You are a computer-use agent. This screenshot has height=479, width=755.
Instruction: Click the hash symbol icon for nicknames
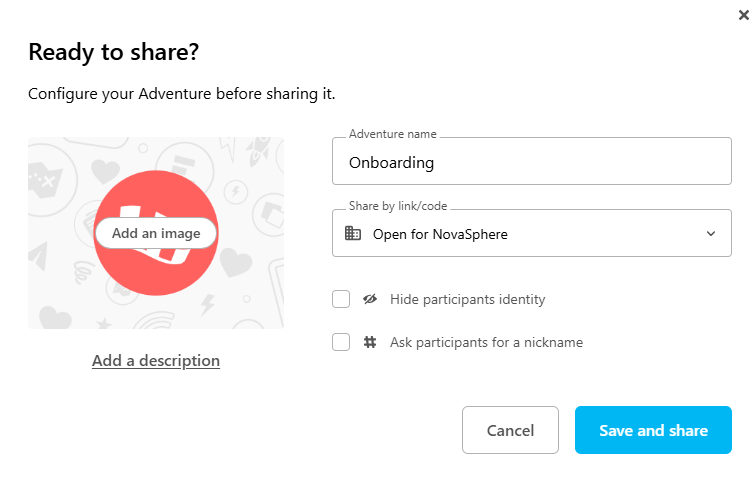coord(370,342)
